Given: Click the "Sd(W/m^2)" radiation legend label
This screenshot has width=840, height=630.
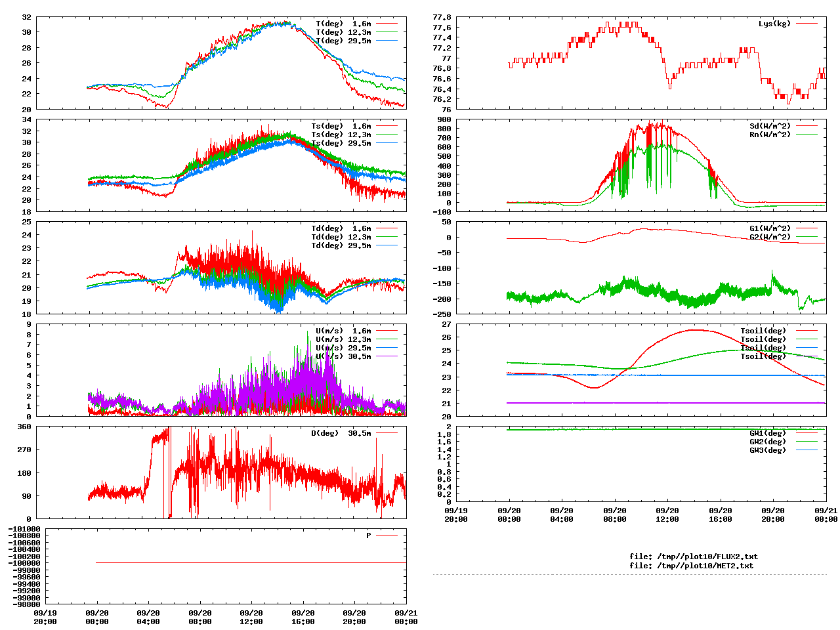Looking at the screenshot, I should coord(770,126).
